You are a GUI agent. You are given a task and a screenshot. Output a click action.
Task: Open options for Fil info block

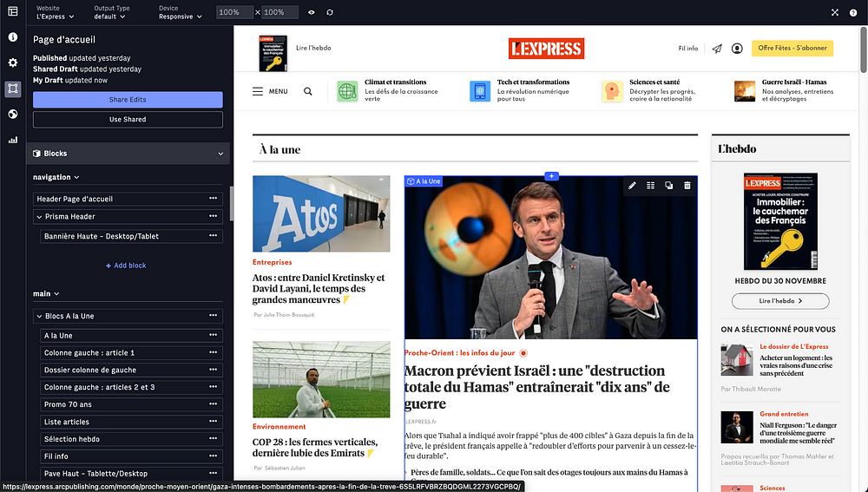[214, 456]
